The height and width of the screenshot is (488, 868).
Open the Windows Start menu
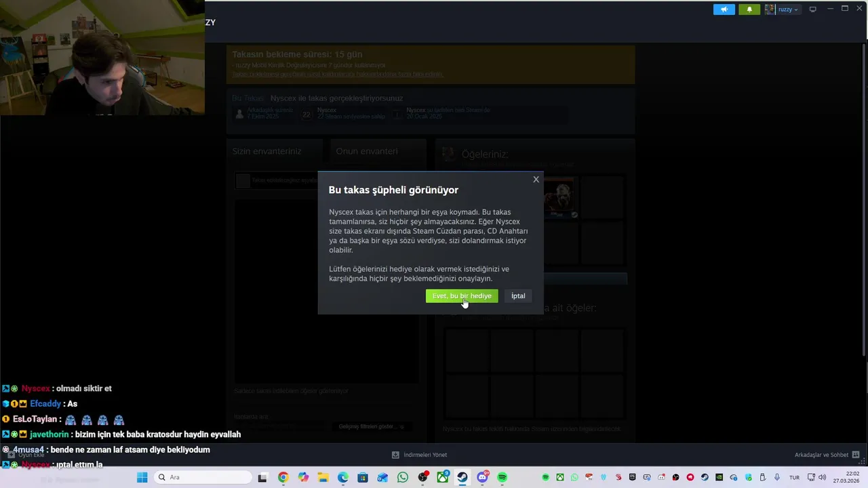[x=142, y=477]
